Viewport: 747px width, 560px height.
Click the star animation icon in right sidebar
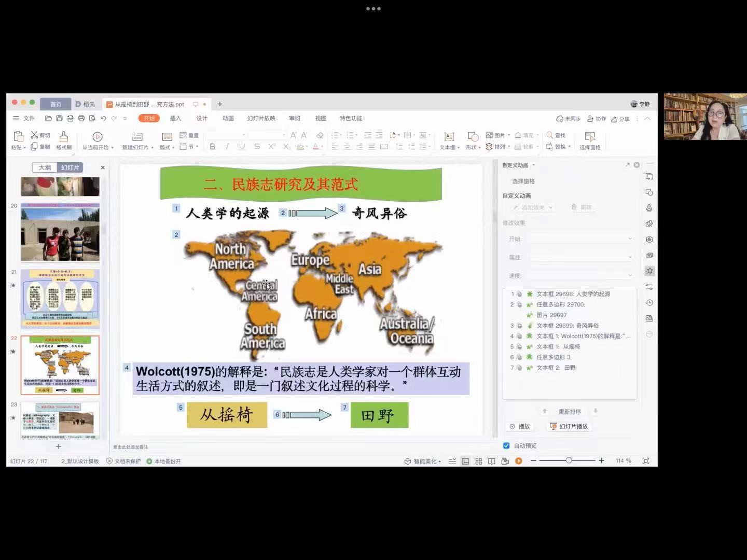pos(649,271)
